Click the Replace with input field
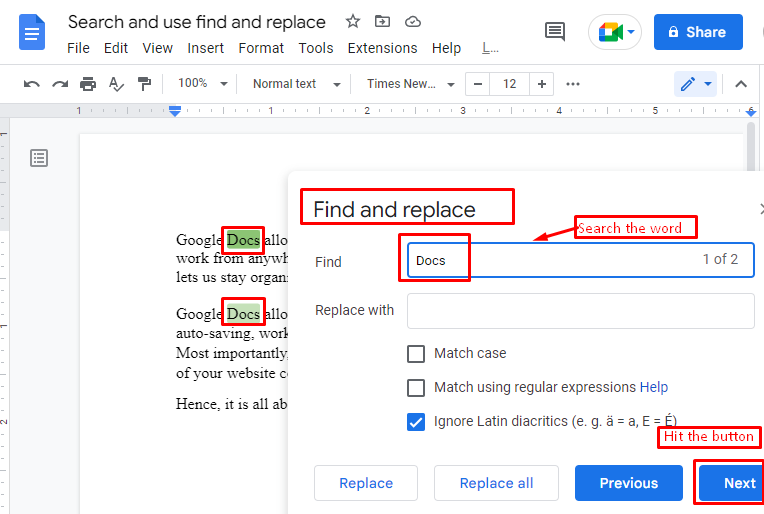Viewport: 764px width, 514px height. (580, 311)
